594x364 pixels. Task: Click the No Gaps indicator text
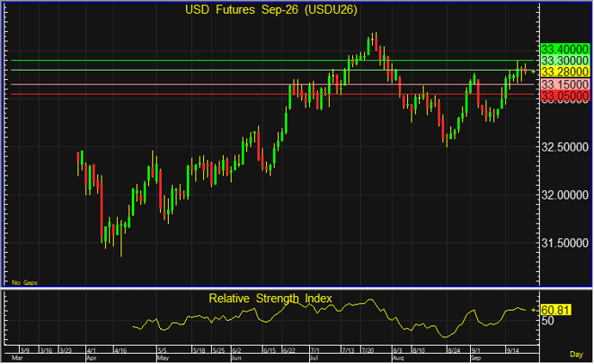(24, 282)
